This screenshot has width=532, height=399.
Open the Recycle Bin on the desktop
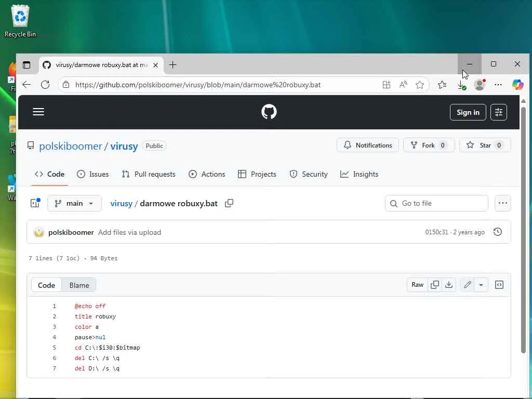click(x=20, y=21)
